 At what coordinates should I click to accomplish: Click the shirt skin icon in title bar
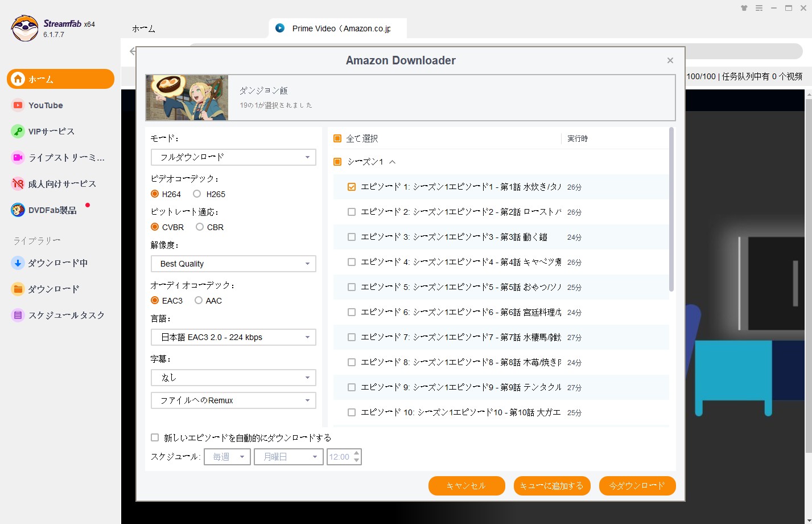tap(744, 8)
